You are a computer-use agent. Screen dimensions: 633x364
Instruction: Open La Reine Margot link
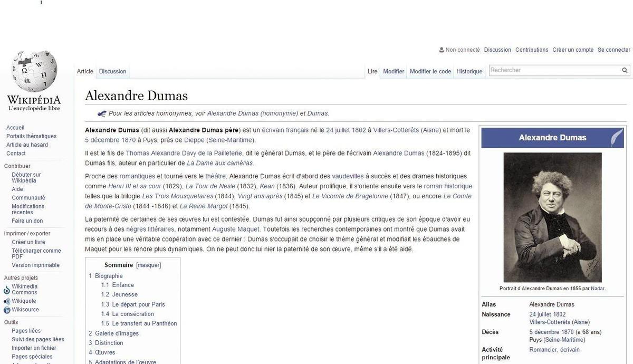tap(204, 206)
